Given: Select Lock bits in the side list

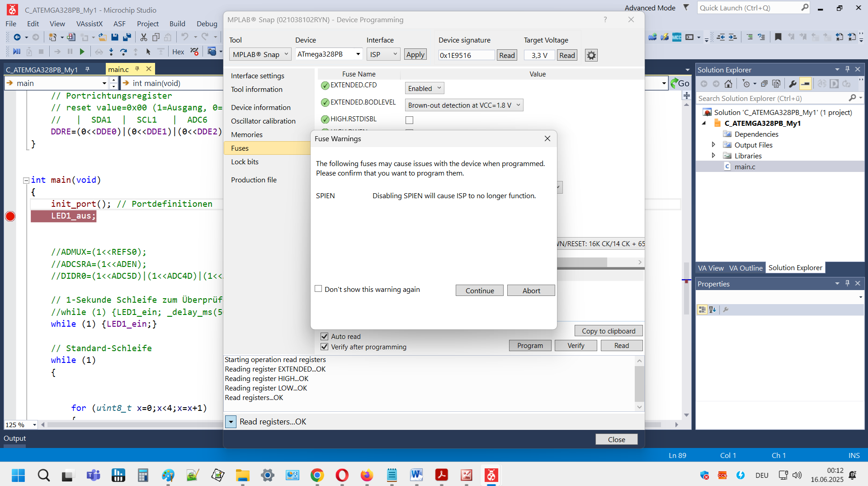Looking at the screenshot, I should point(245,162).
